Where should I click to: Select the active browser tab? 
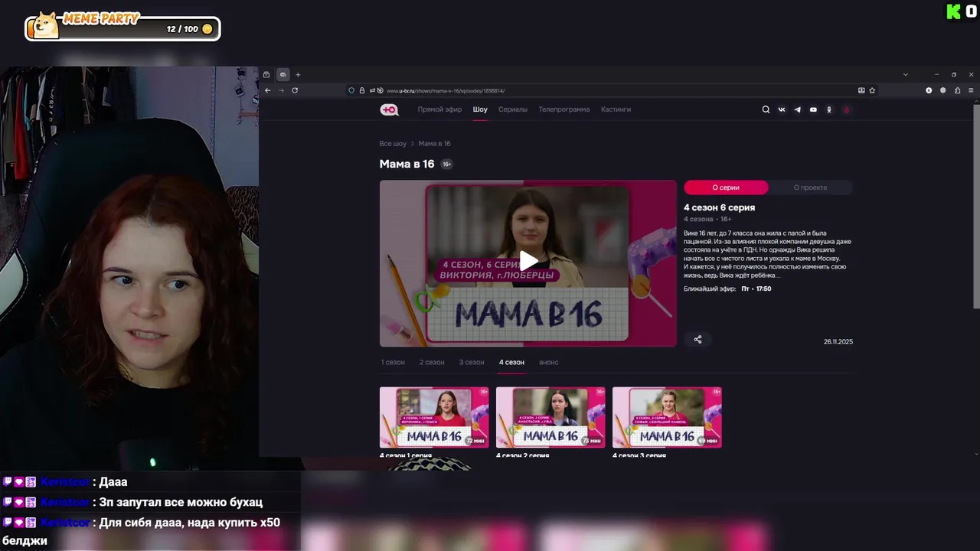point(283,74)
